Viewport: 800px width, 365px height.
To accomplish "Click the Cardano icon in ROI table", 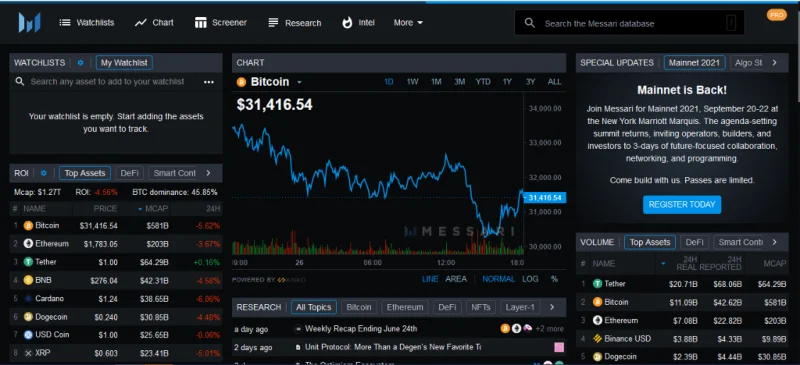I will [28, 299].
